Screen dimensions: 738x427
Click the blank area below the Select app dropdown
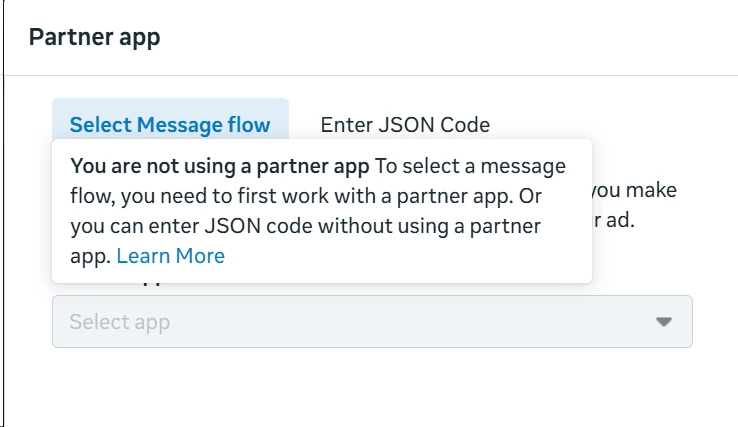[x=371, y=385]
